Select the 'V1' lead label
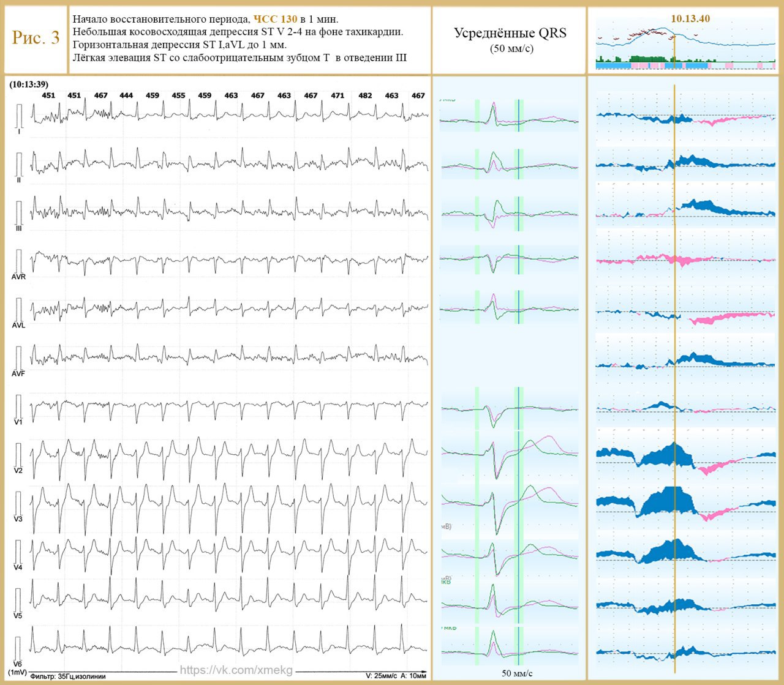The image size is (784, 685). 18,422
